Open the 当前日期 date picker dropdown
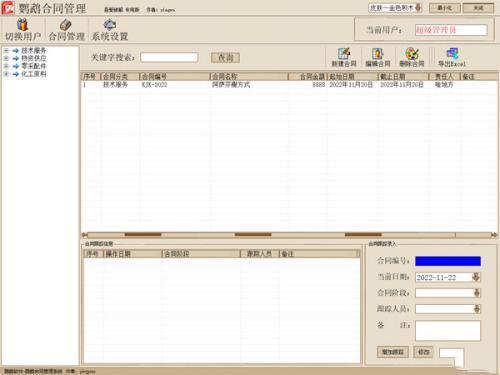Viewport: 500px width, 375px height. (476, 277)
